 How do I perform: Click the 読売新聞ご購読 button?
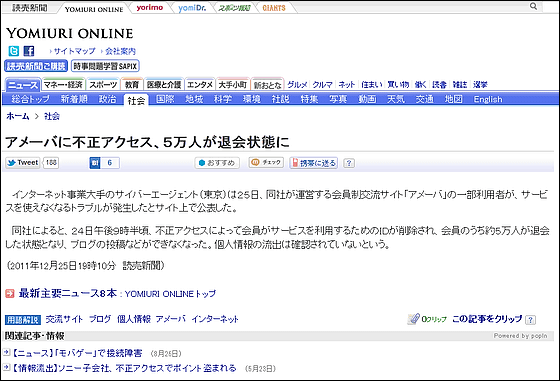coord(36,66)
